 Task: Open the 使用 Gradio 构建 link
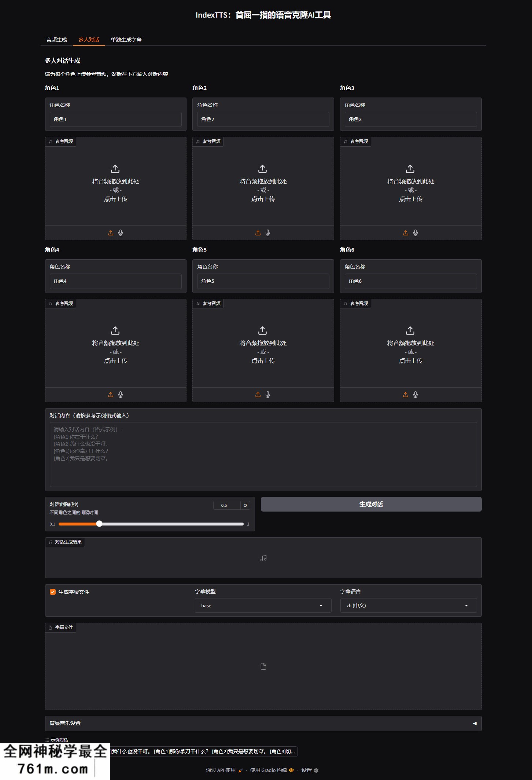pyautogui.click(x=272, y=770)
